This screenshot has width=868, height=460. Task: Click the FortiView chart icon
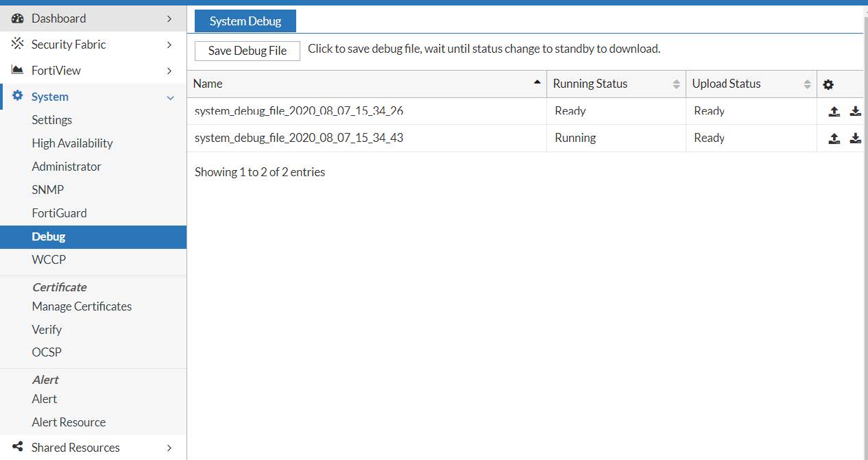point(18,70)
